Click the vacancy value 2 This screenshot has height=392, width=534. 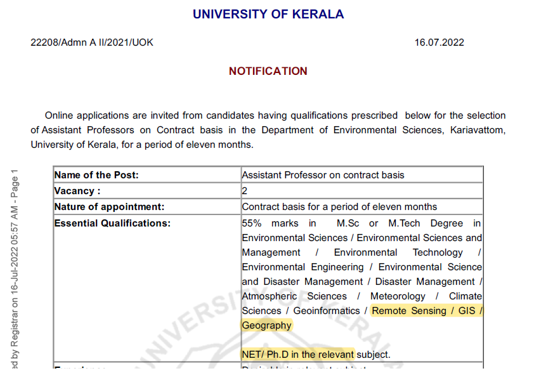245,191
